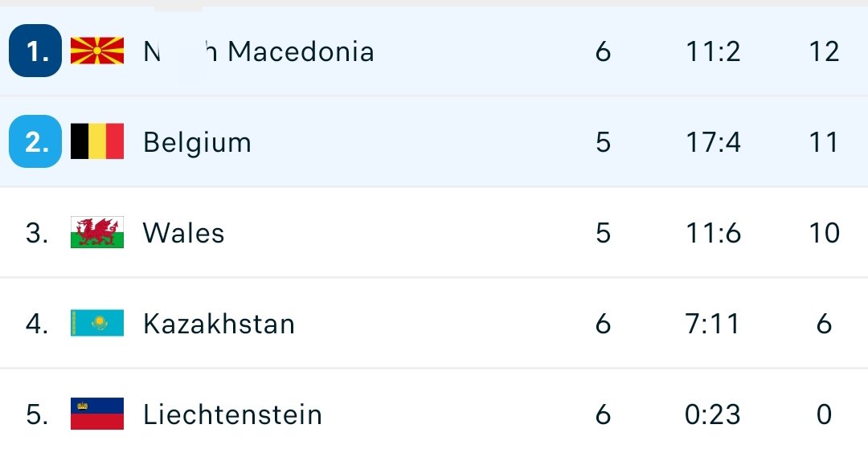Click the Liechtenstein flag icon

tap(97, 414)
